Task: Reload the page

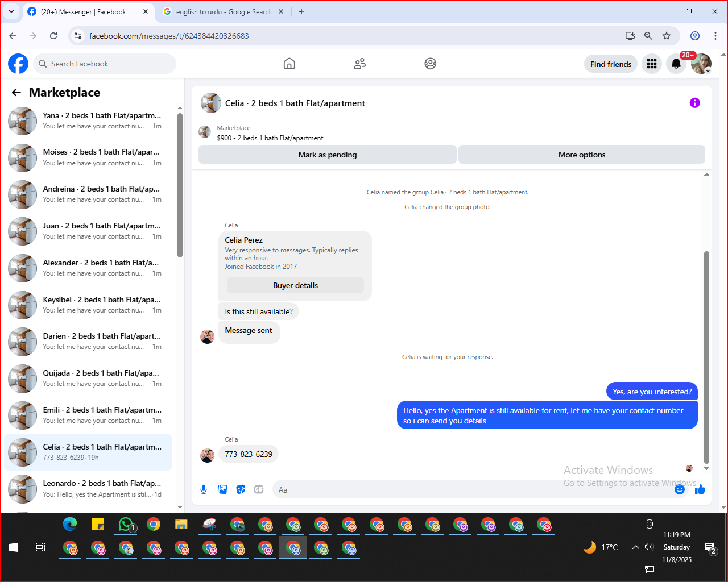Action: [x=53, y=36]
